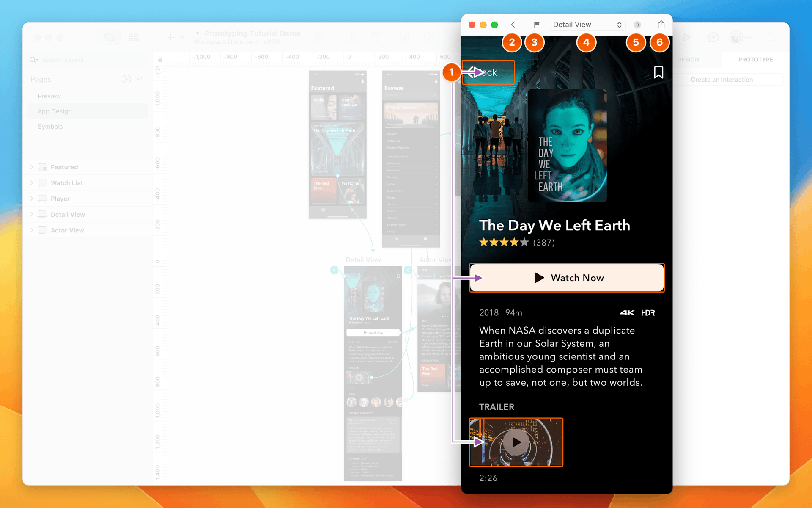Click the Actor View artboard icon in layer list
The image size is (812, 508).
(42, 230)
